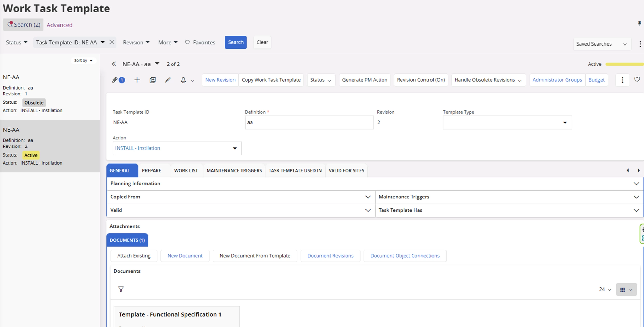Screen dimensions: 644x327
Task: Click the plus icon to add new record
Action: 137,80
